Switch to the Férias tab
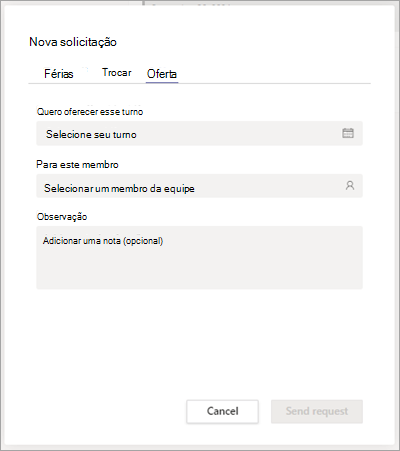This screenshot has width=400, height=451. pos(59,73)
